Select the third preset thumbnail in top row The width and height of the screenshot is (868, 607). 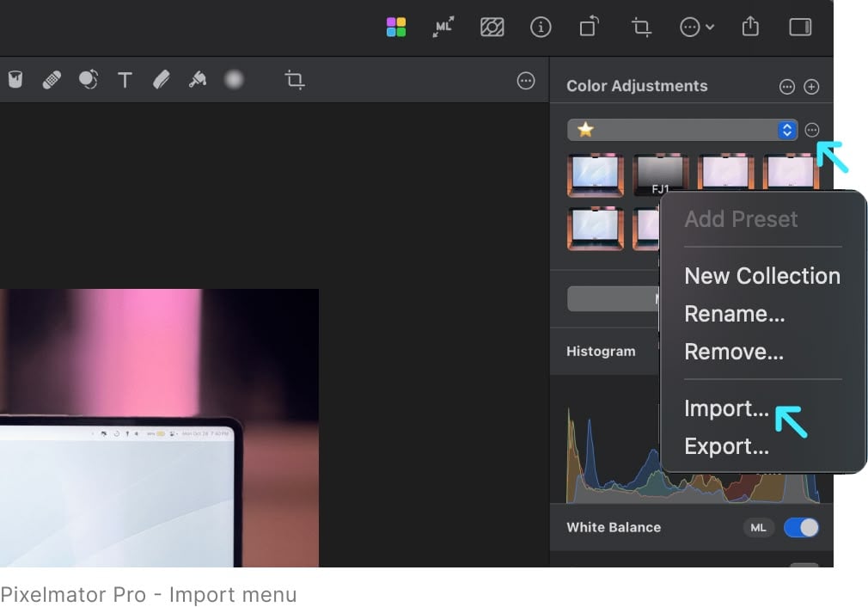tap(725, 173)
